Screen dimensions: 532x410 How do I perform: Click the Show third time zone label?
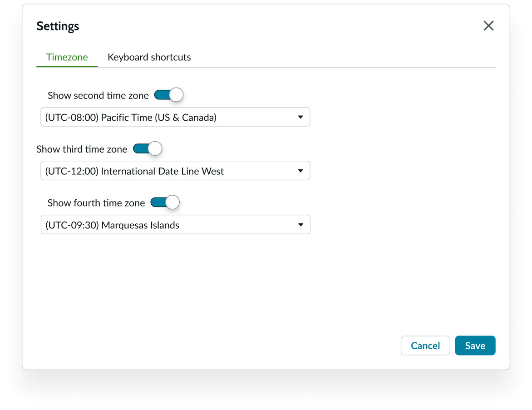click(82, 149)
